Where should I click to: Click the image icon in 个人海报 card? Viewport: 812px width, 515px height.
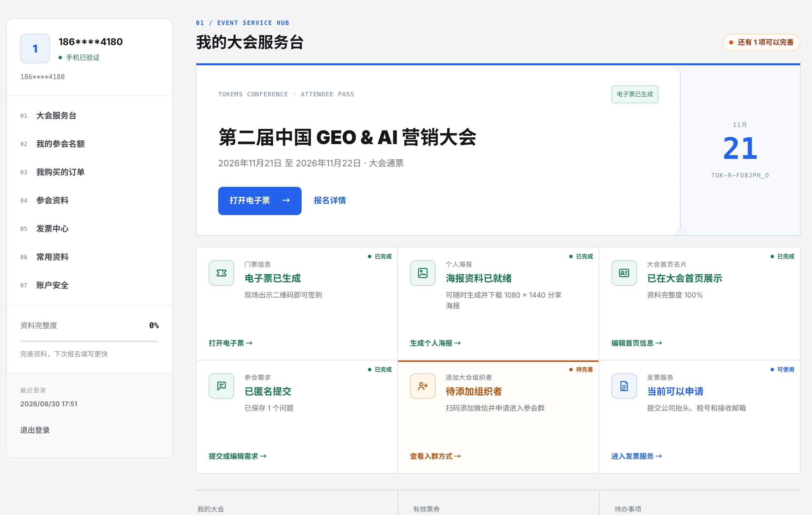422,273
